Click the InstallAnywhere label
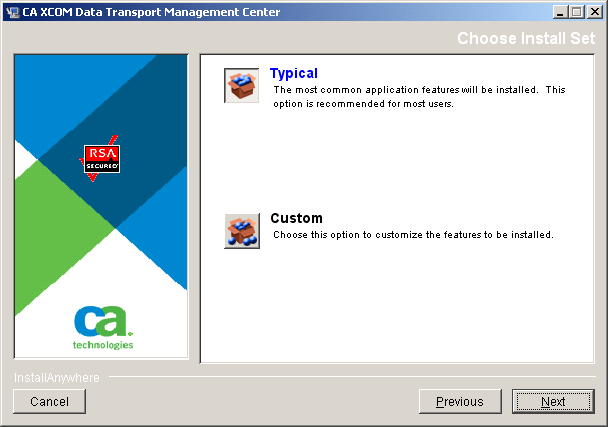The width and height of the screenshot is (608, 427). 57,378
